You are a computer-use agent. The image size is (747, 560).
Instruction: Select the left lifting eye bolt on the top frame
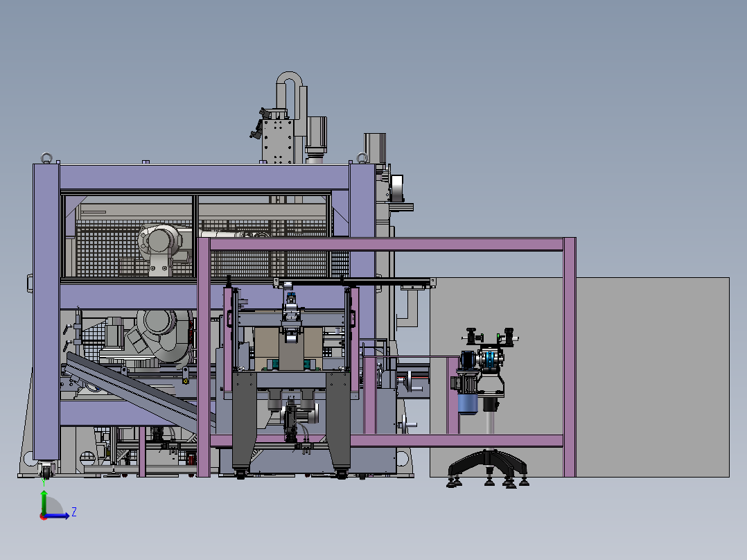point(46,158)
